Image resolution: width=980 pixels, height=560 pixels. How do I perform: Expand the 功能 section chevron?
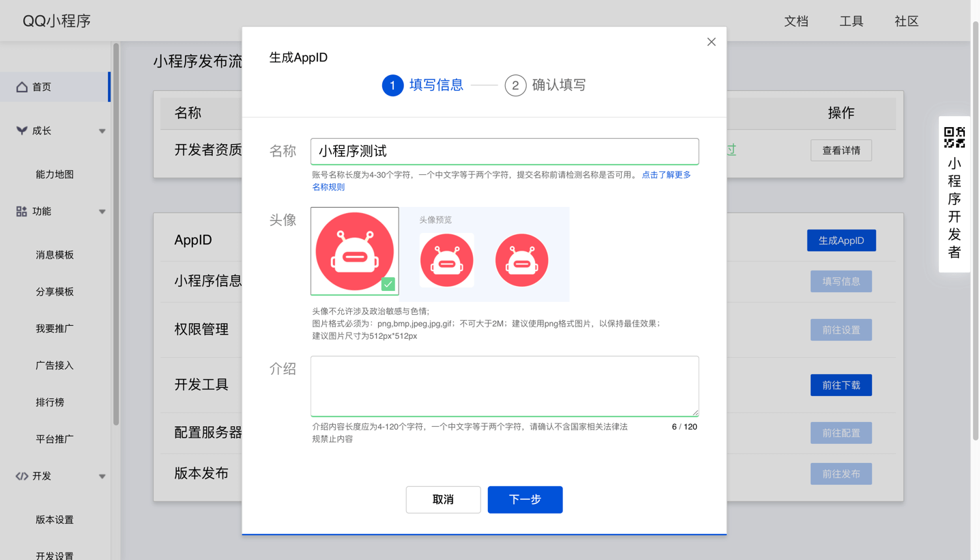tap(102, 211)
